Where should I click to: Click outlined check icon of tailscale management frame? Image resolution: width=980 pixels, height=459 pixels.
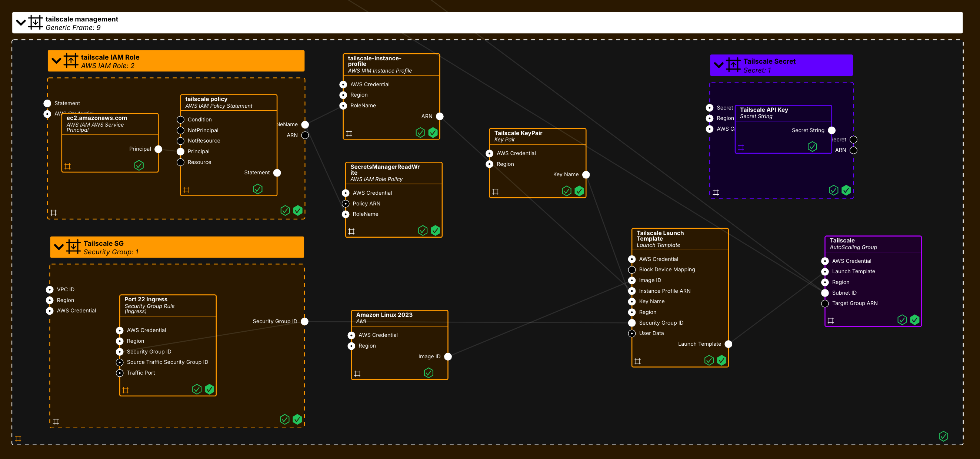pyautogui.click(x=943, y=436)
